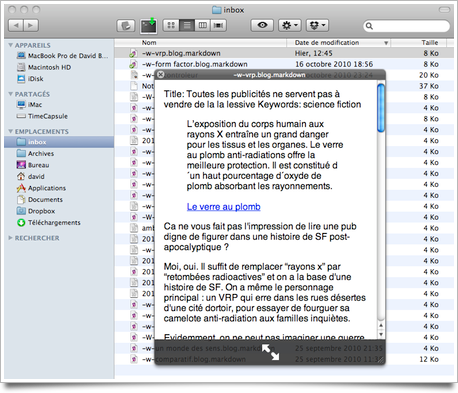Click the 20 Ko size cell
The height and width of the screenshot is (393, 458).
[429, 75]
